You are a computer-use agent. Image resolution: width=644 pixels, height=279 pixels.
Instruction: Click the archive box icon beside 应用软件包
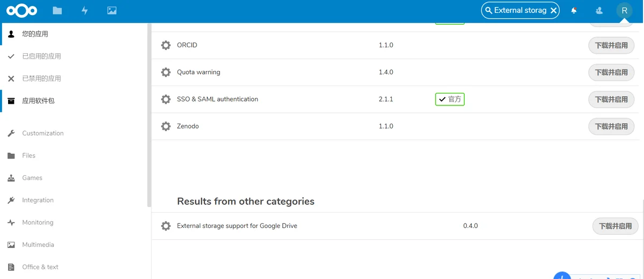pyautogui.click(x=11, y=101)
